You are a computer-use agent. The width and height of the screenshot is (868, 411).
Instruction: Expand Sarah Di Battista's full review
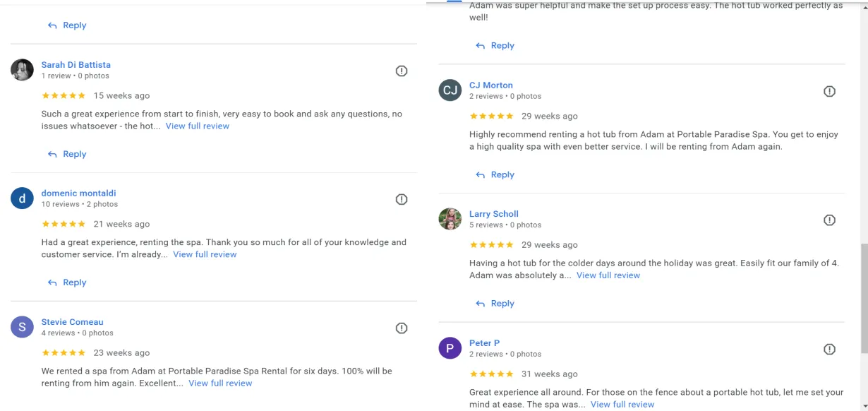point(198,126)
